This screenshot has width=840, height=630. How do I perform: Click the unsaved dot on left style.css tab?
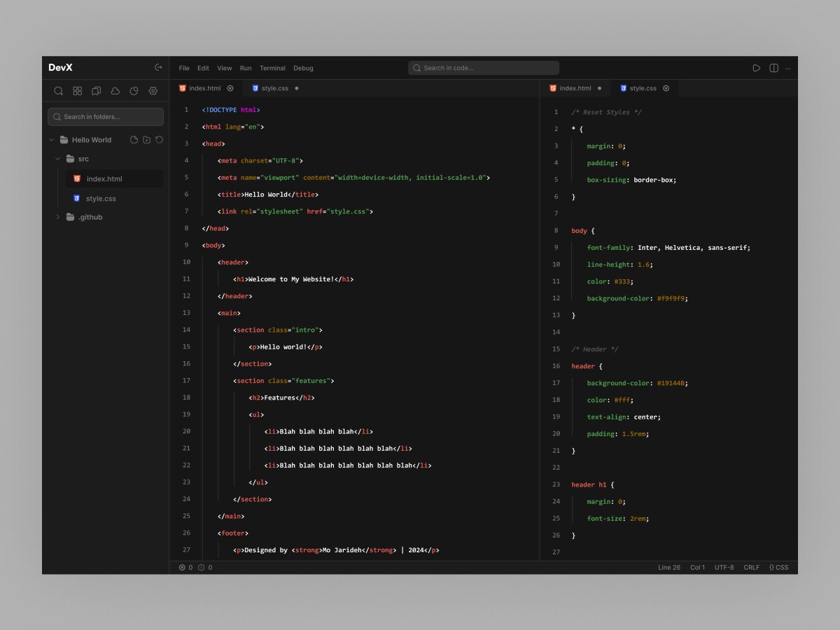point(297,88)
